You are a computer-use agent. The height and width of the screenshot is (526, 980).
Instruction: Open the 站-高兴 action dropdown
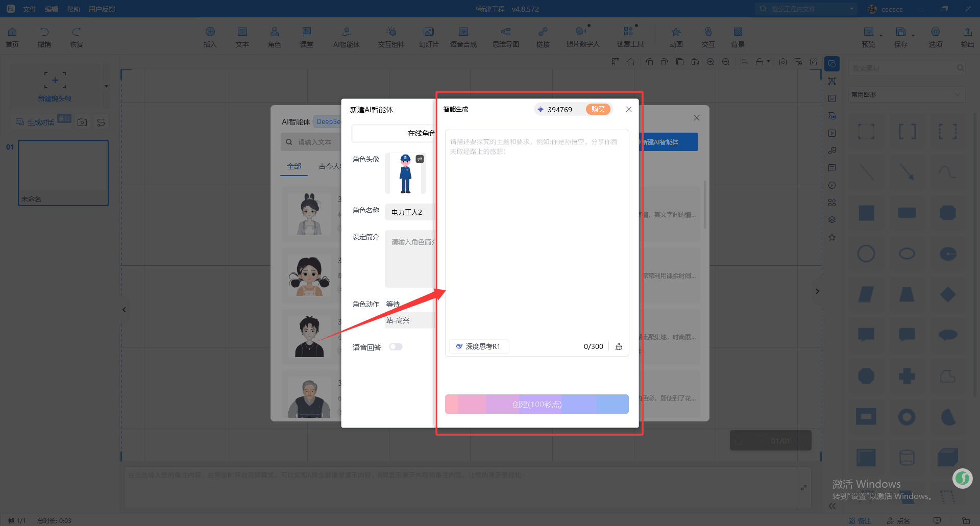408,320
